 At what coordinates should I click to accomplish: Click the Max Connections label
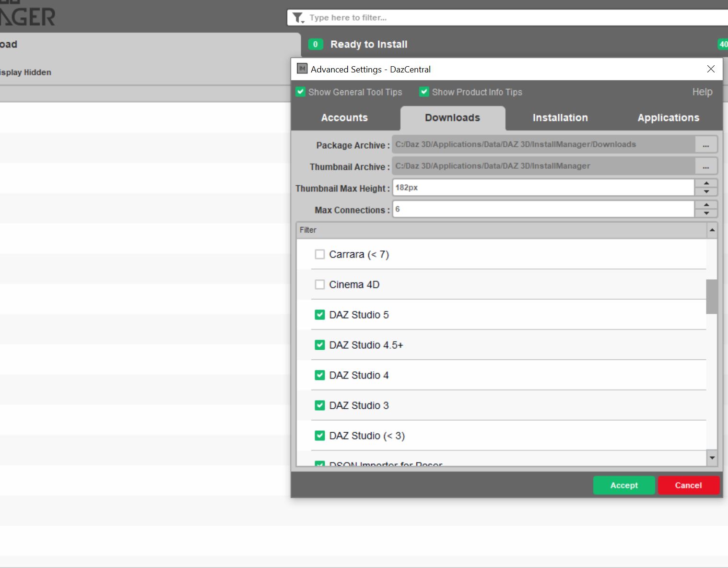coord(352,210)
